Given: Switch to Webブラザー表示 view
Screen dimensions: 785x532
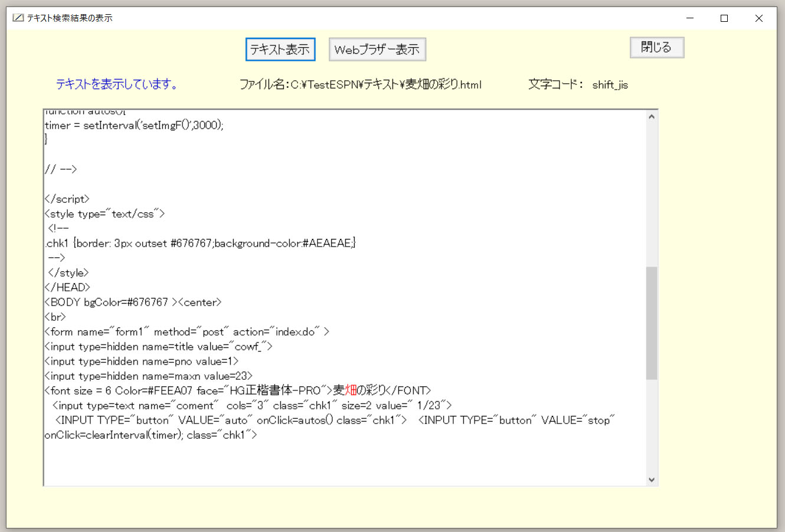Looking at the screenshot, I should pos(377,50).
